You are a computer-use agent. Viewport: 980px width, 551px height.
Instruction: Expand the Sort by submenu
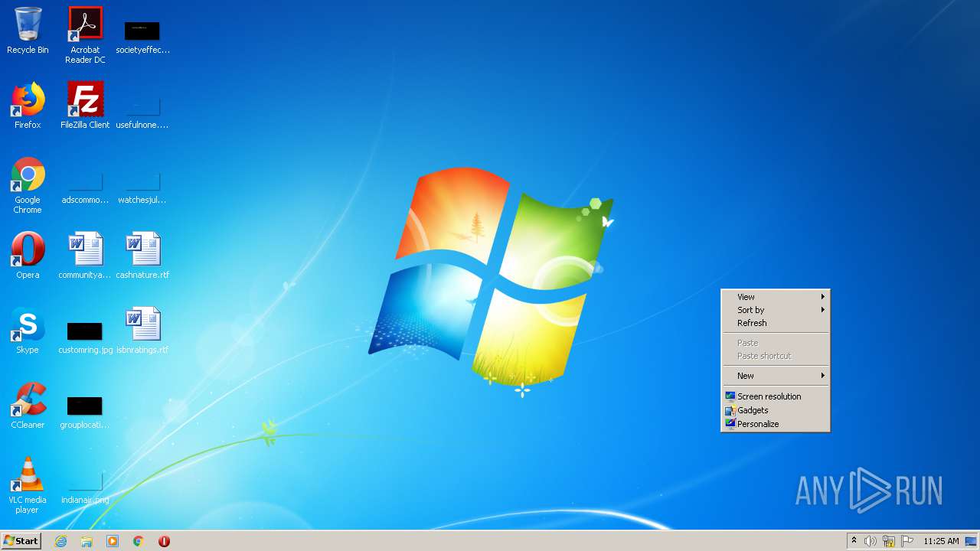point(776,310)
